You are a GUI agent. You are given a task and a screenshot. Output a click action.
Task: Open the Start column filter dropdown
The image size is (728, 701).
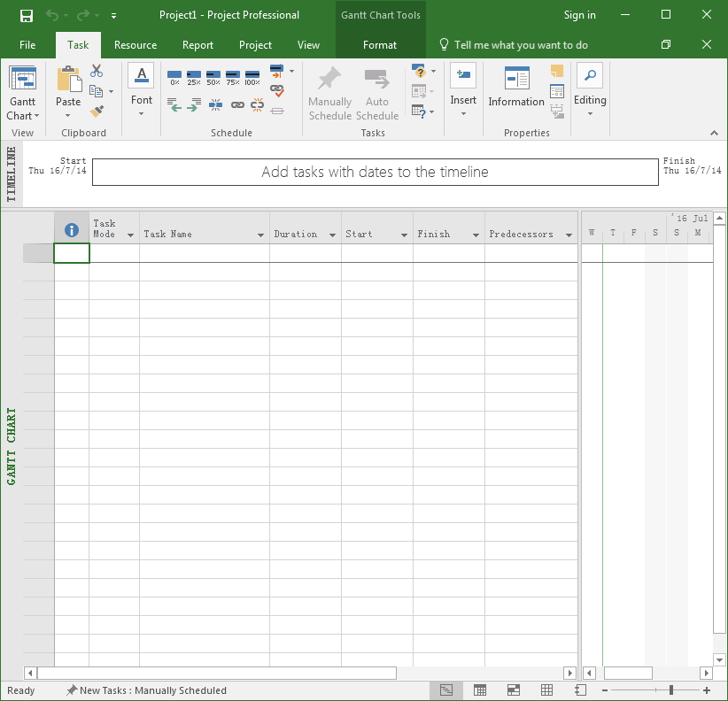pyautogui.click(x=405, y=235)
